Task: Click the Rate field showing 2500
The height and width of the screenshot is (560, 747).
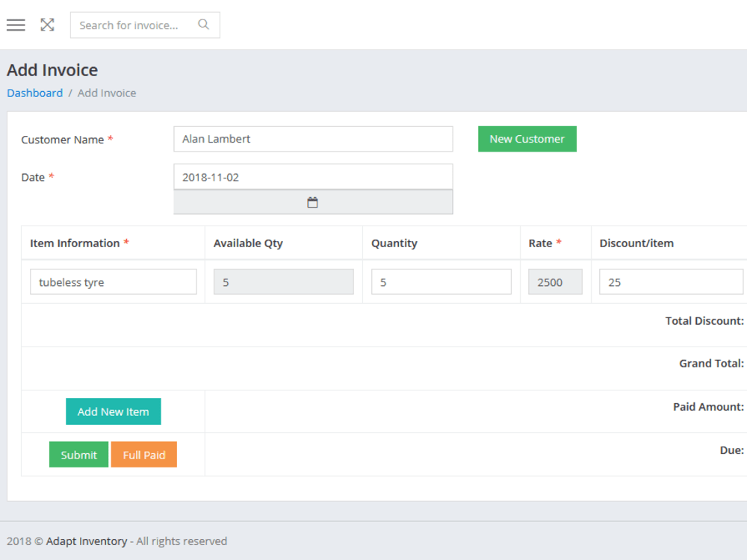Action: point(555,281)
